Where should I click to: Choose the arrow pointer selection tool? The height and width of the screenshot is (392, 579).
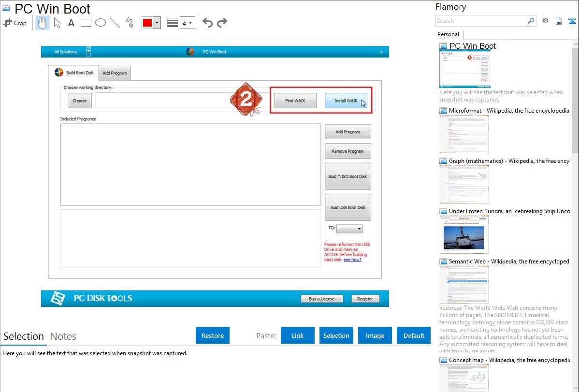click(57, 23)
